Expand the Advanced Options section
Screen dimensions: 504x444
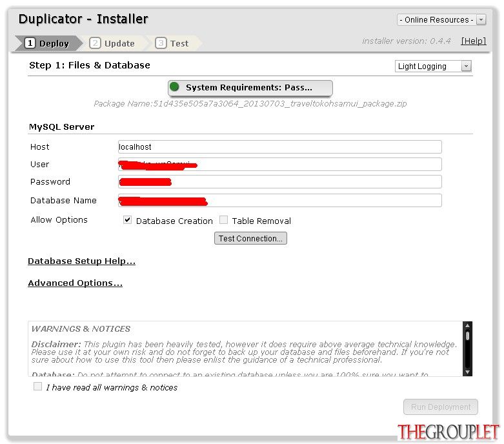76,283
